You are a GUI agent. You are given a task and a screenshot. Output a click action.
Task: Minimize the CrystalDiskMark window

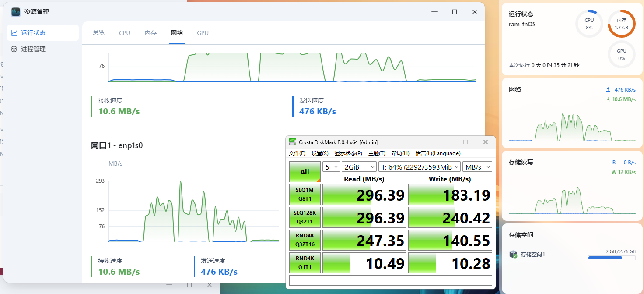click(445, 142)
